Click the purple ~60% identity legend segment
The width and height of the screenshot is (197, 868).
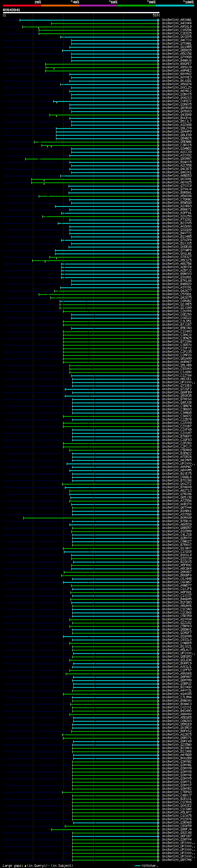click(x=99, y=6)
